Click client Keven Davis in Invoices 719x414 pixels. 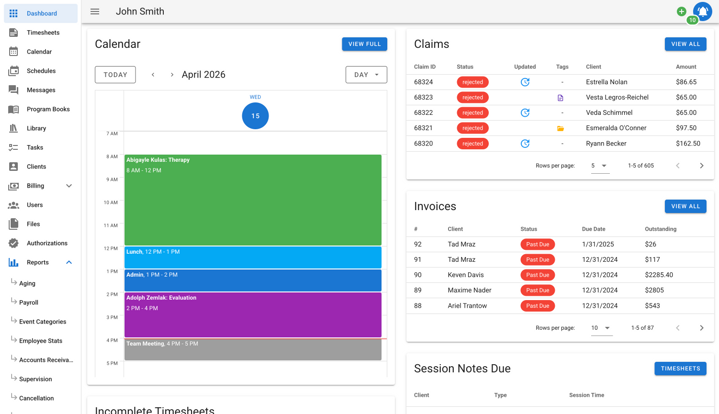click(465, 275)
